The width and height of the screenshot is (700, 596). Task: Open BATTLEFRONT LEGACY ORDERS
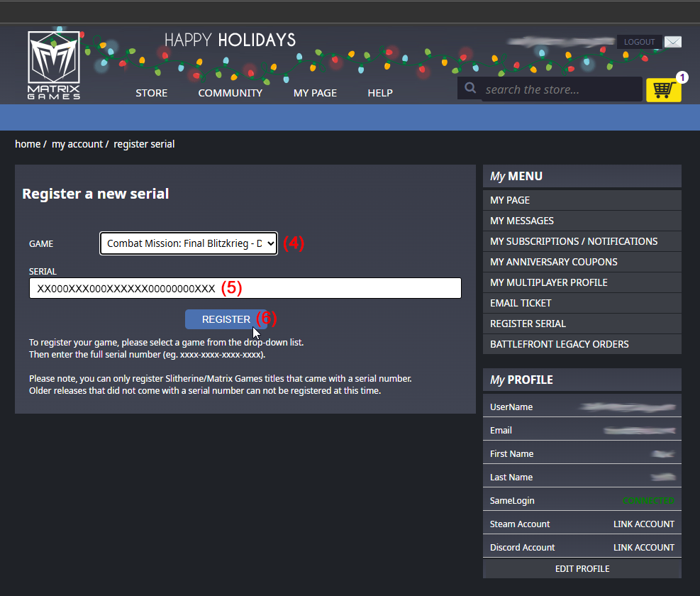point(582,344)
